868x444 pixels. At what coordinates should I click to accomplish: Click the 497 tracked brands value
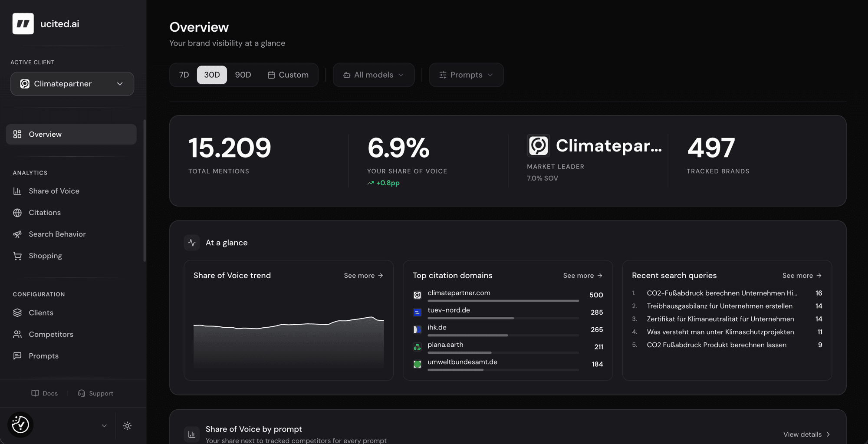pos(711,148)
